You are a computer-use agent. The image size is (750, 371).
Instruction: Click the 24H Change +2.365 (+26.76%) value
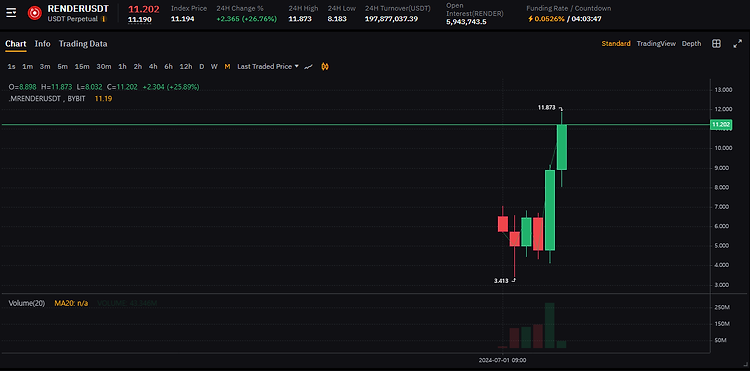pos(247,19)
